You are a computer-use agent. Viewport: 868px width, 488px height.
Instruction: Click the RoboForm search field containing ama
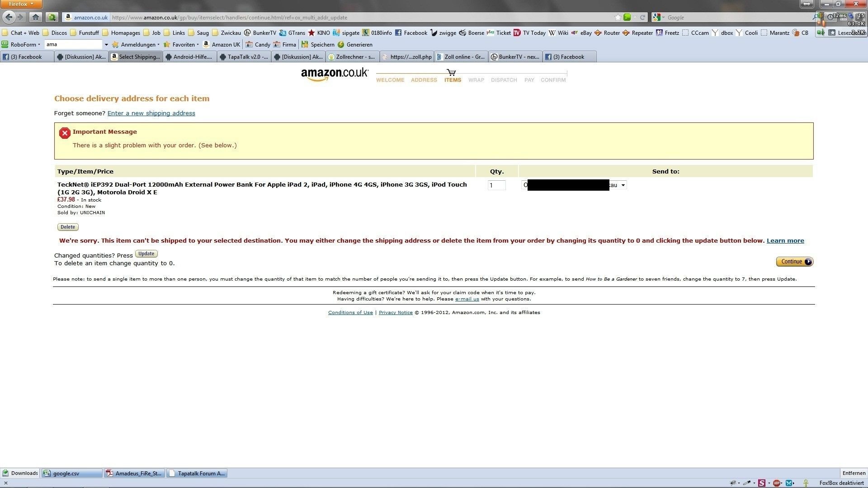pyautogui.click(x=74, y=44)
